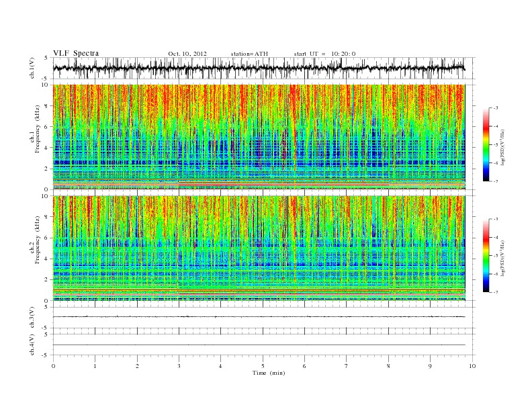Click the time-axis tick label "3"
532x411 pixels.
pyautogui.click(x=179, y=366)
